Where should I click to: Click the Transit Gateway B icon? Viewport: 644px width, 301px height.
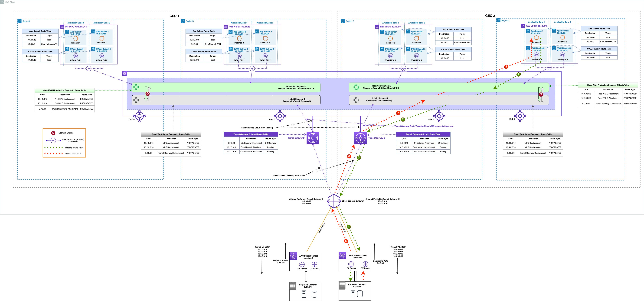click(313, 138)
